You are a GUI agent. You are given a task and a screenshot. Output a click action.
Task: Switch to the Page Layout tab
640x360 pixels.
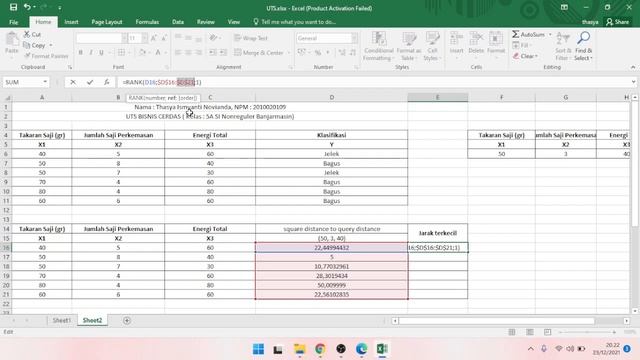click(x=107, y=22)
